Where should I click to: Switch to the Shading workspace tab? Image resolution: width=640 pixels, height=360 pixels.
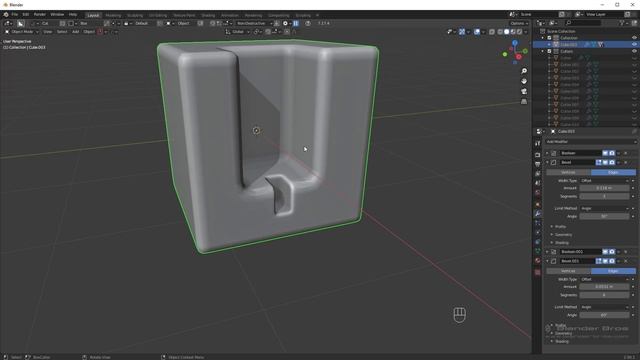point(208,15)
